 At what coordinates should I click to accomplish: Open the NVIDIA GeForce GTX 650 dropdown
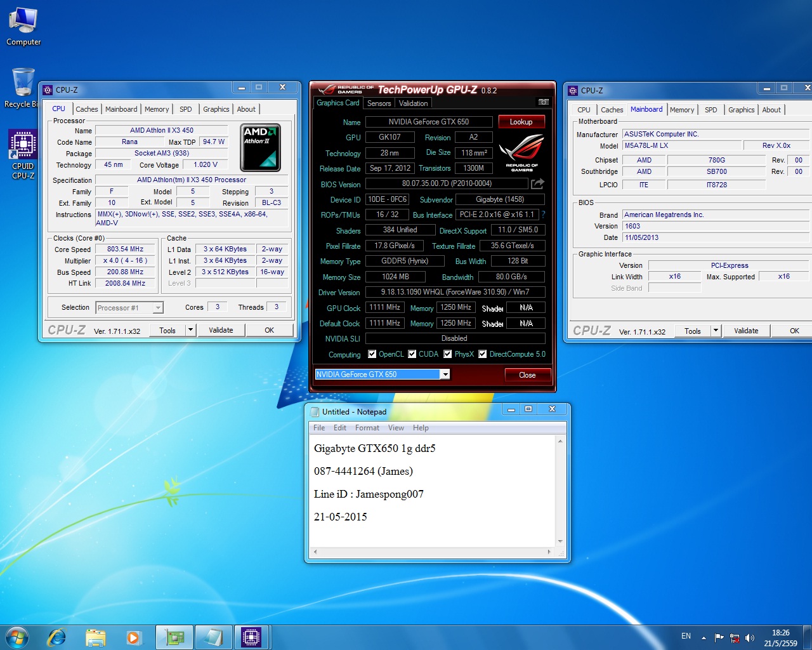445,375
